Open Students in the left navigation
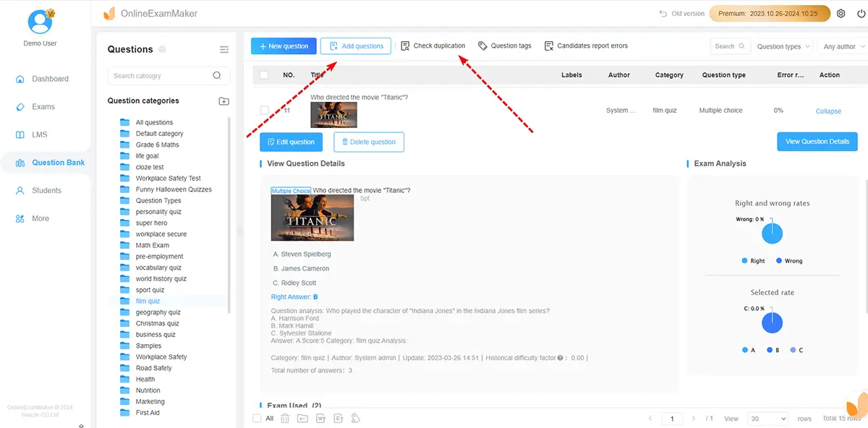868x428 pixels. [46, 190]
